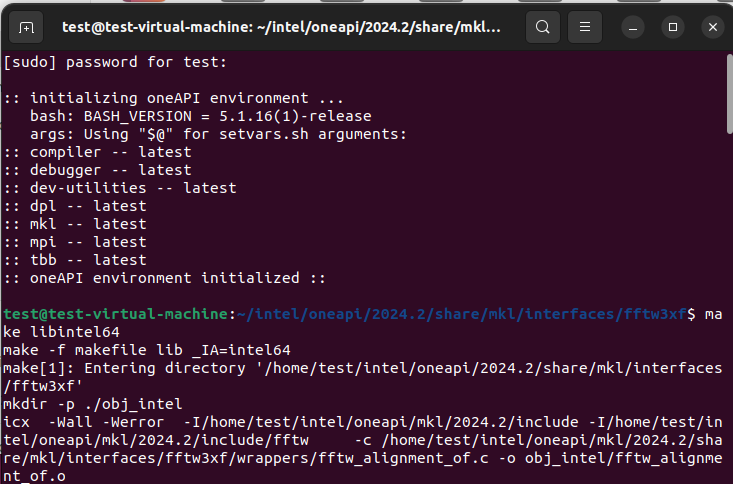Viewport: 733px width, 484px height.
Task: Click the ':: compiler -- latest' line
Action: pyautogui.click(x=97, y=152)
